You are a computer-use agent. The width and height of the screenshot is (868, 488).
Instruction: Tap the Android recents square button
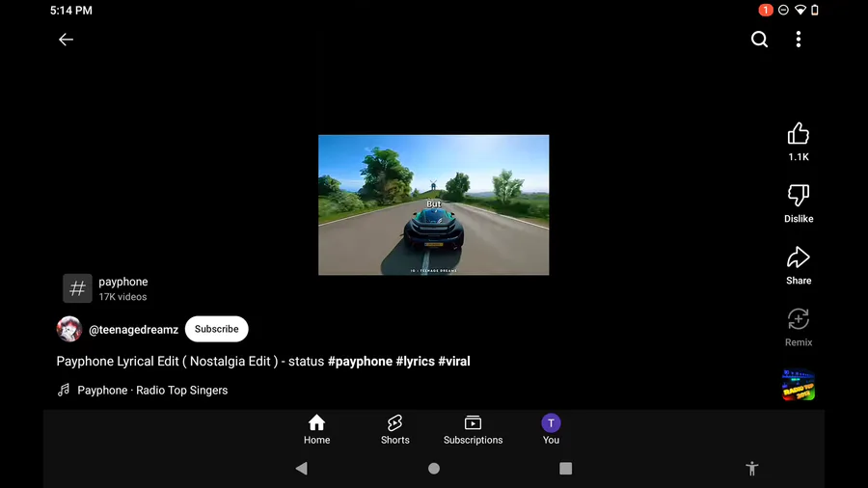[566, 469]
